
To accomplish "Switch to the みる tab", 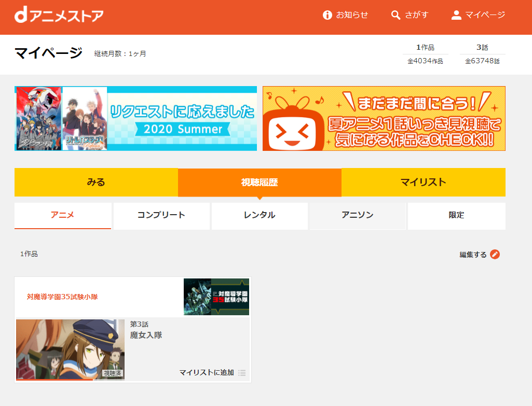I will (96, 183).
